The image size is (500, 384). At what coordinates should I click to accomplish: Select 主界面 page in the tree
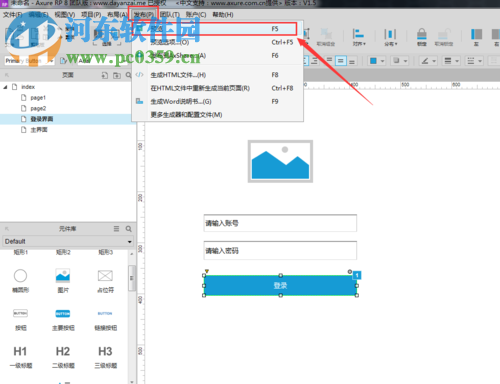click(39, 130)
